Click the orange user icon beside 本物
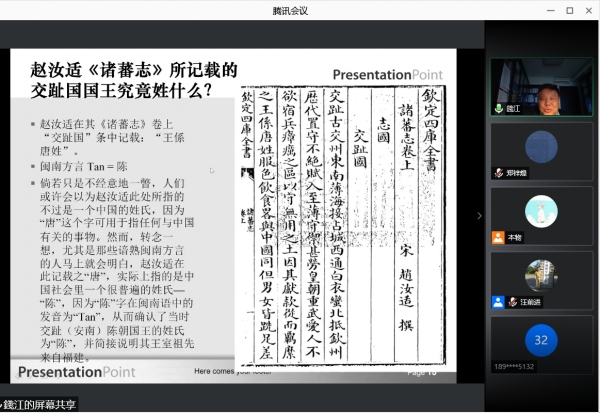The height and width of the screenshot is (413, 600). (498, 237)
